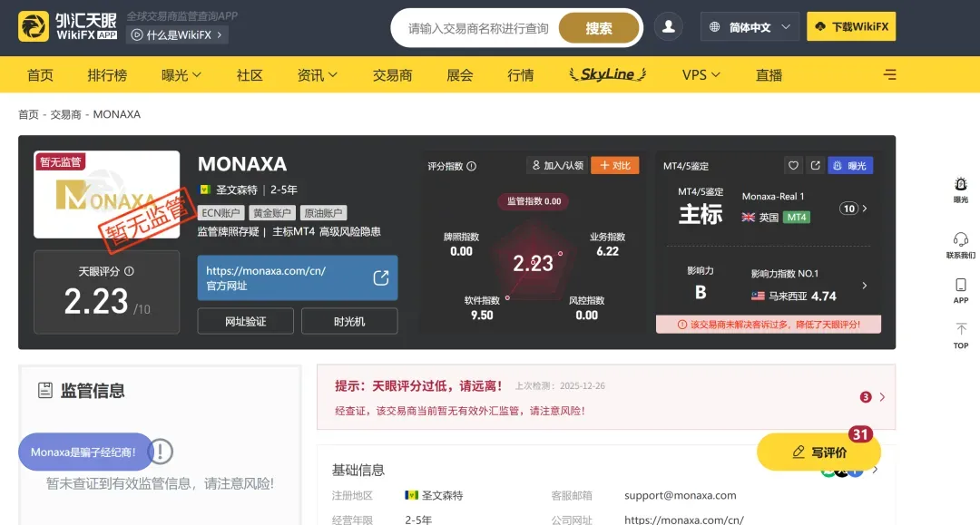Viewport: 980px width, 525px height.
Task: Click the 曝光 sidebar icon
Action: (x=961, y=190)
